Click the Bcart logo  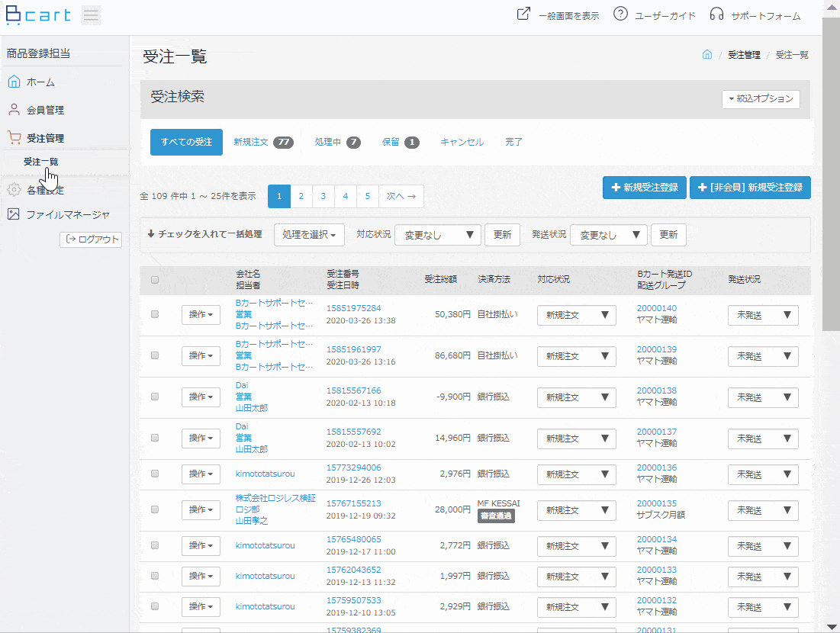[38, 14]
